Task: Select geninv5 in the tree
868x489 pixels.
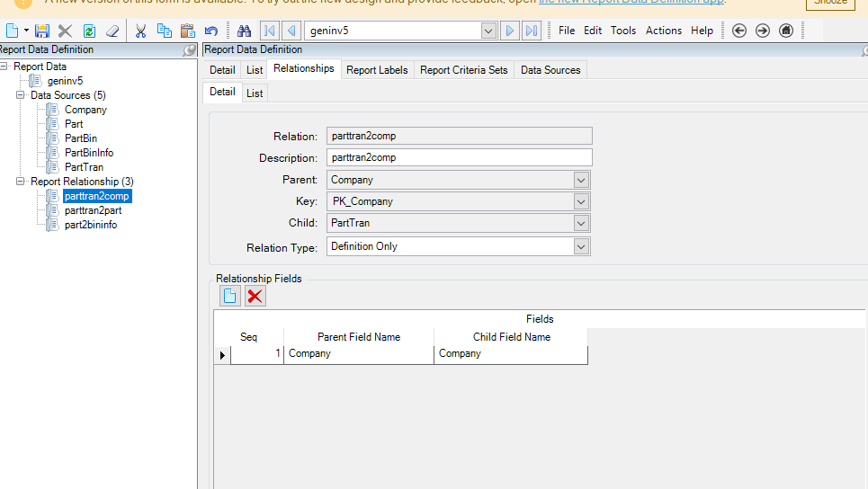Action: point(65,81)
